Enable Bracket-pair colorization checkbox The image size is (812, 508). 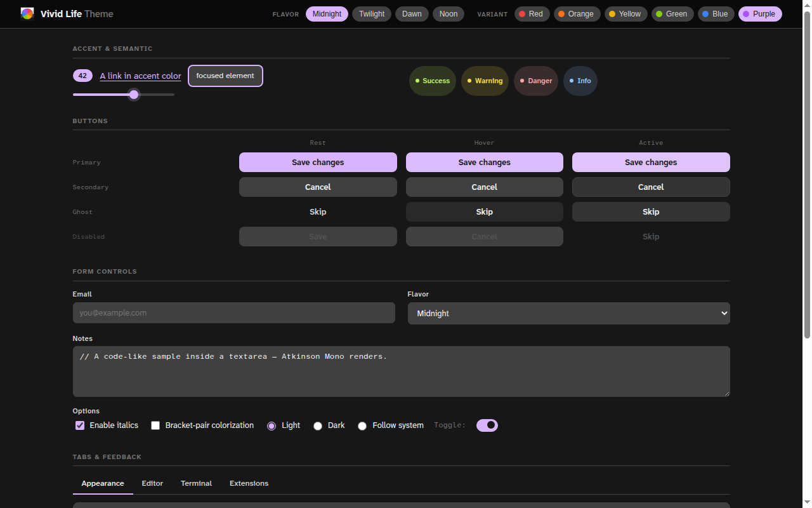[155, 425]
